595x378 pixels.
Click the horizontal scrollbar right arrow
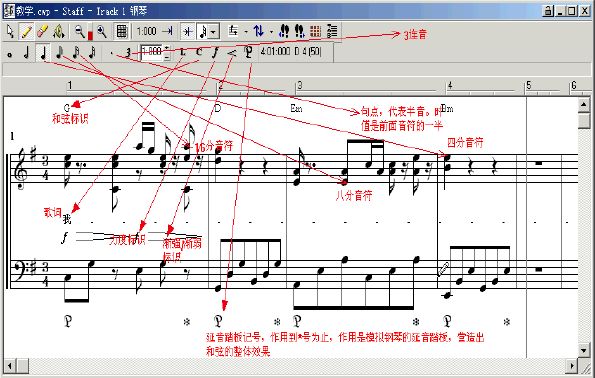571,366
